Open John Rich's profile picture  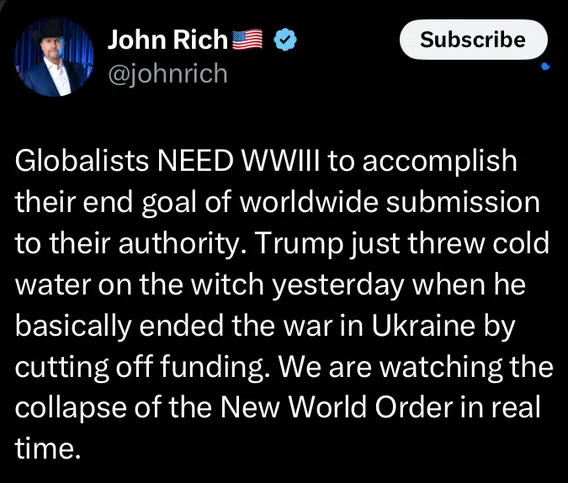point(54,57)
